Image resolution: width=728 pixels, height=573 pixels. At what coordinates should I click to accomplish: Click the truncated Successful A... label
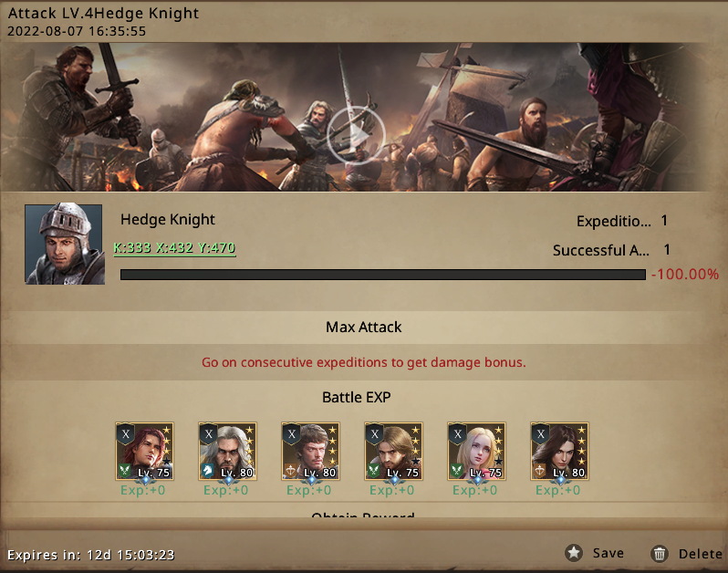click(x=601, y=250)
